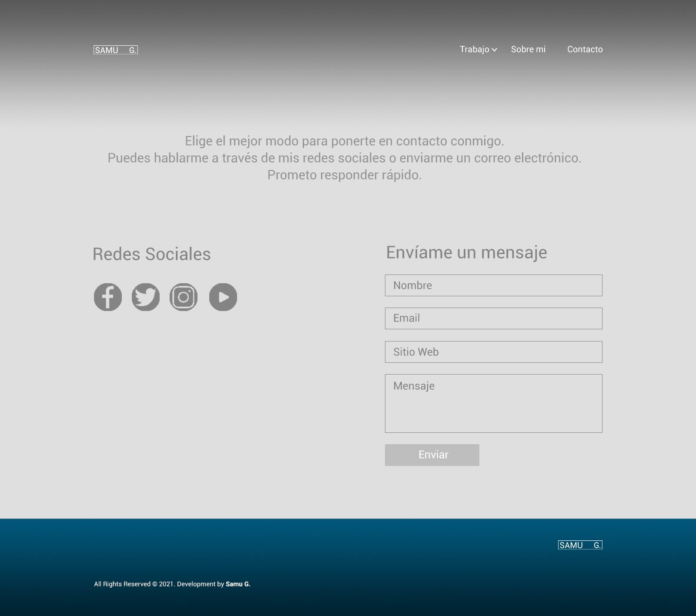Select the Envíame un mensaje heading
The height and width of the screenshot is (616, 696).
pos(467,253)
